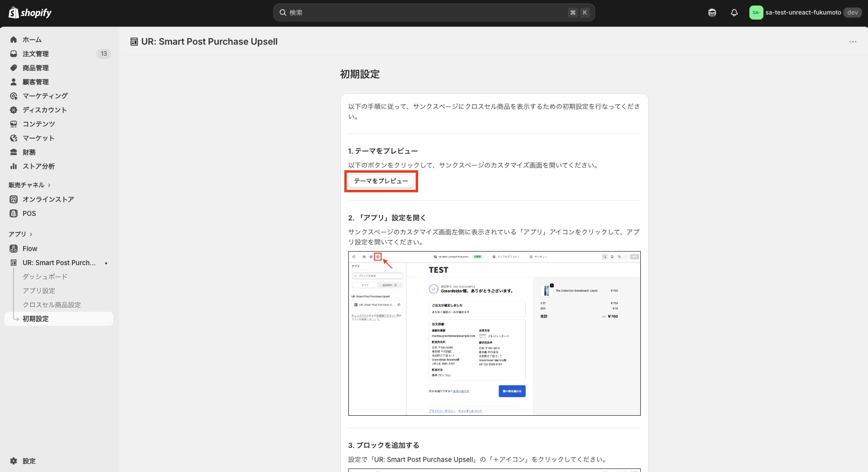This screenshot has width=868, height=472.
Task: Click the 財務 finance bank icon
Action: click(x=14, y=152)
